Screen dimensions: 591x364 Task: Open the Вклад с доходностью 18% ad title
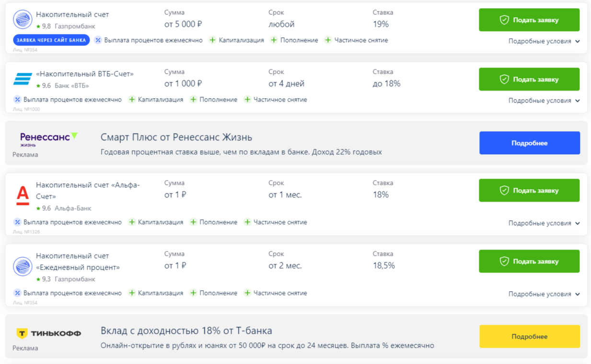(186, 331)
